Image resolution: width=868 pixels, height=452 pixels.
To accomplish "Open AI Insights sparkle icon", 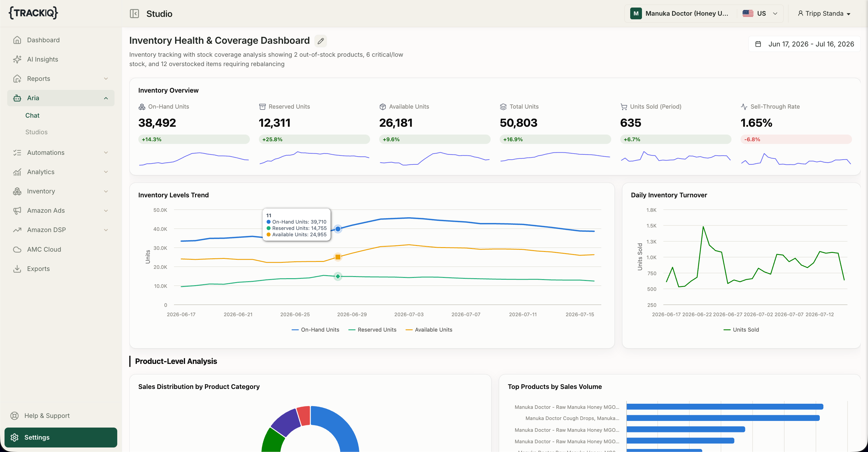I will click(x=17, y=59).
